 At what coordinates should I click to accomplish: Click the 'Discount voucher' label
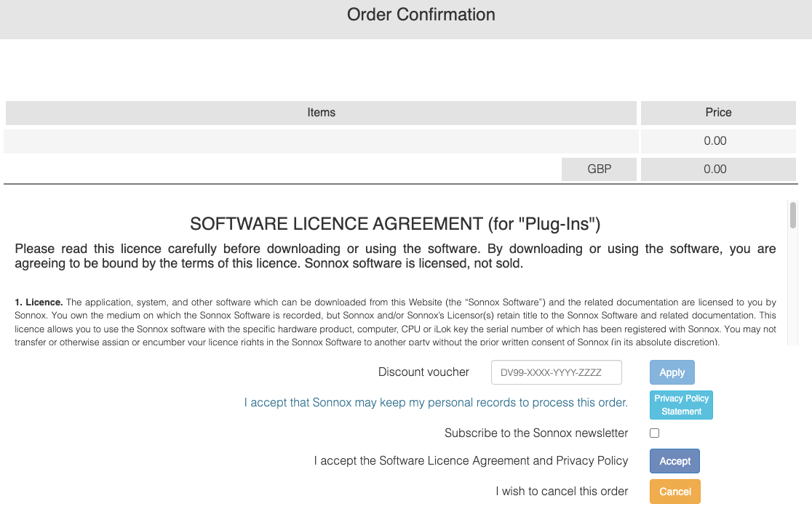(x=423, y=372)
